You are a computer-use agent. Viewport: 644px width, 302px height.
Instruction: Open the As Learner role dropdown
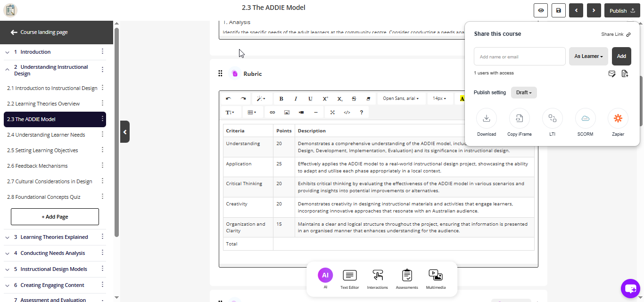(588, 56)
